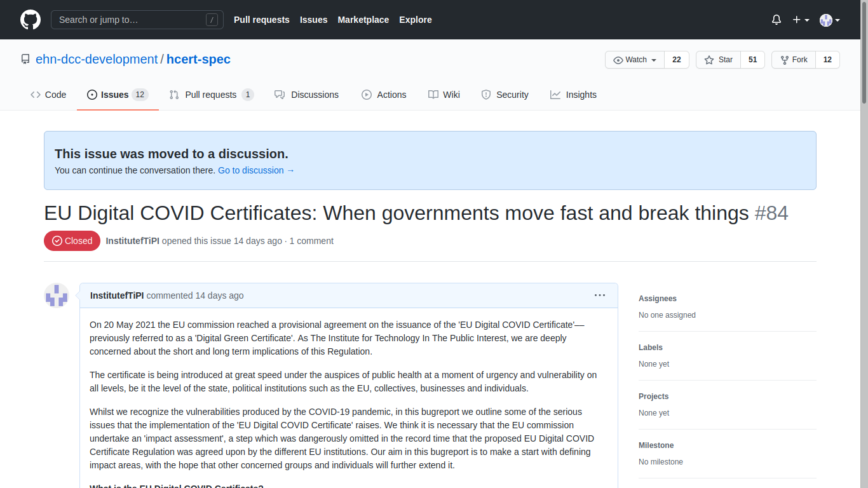Switch to the Code tab
This screenshot has width=868, height=488.
coord(48,95)
